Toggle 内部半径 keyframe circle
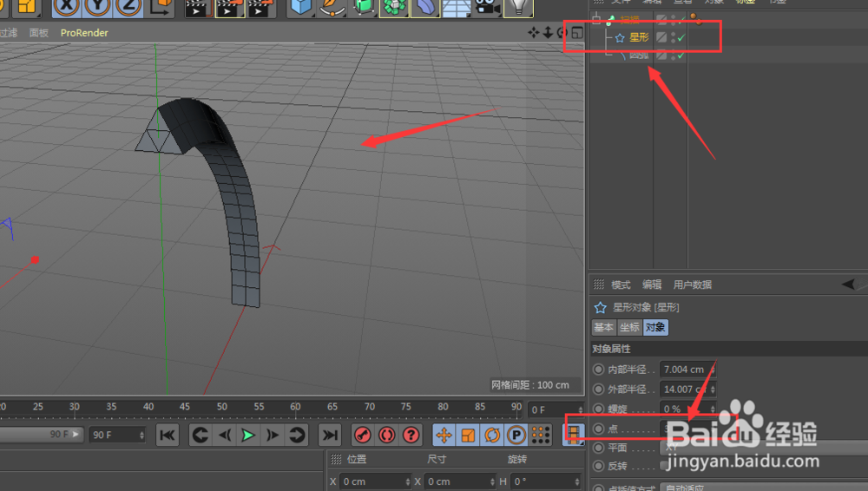This screenshot has height=491, width=868. pyautogui.click(x=598, y=370)
